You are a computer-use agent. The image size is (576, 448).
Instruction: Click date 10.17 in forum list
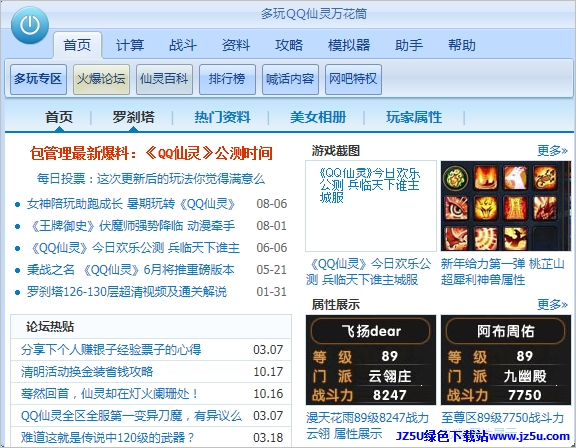tap(268, 372)
